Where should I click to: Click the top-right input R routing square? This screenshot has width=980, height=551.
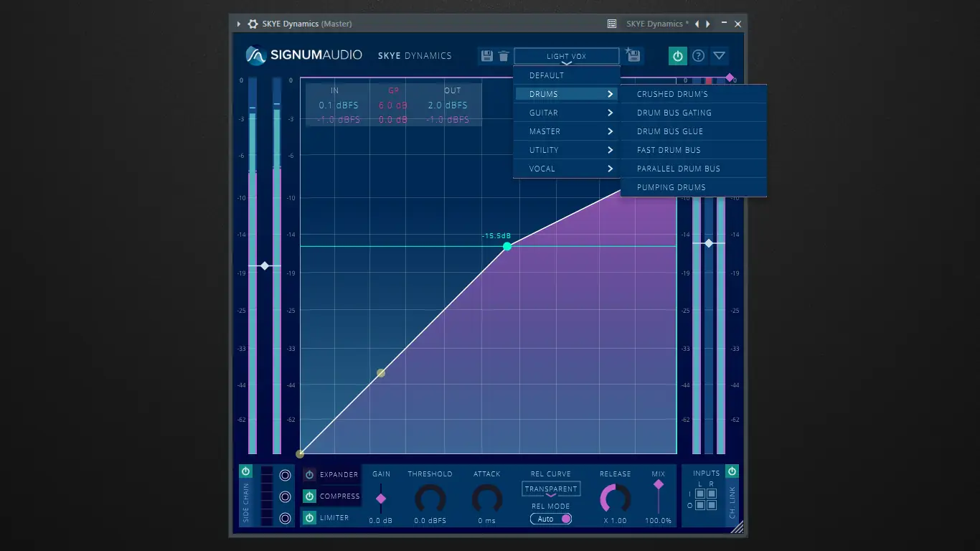coord(712,494)
